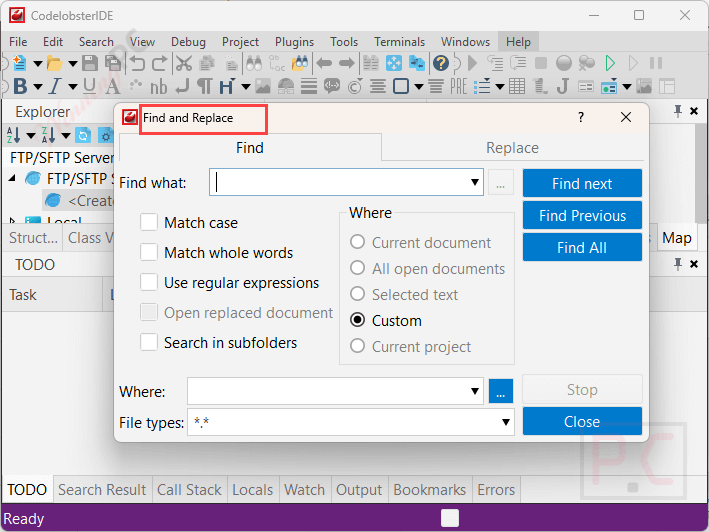The height and width of the screenshot is (532, 709).
Task: Click the Find Previous button
Action: coord(582,215)
